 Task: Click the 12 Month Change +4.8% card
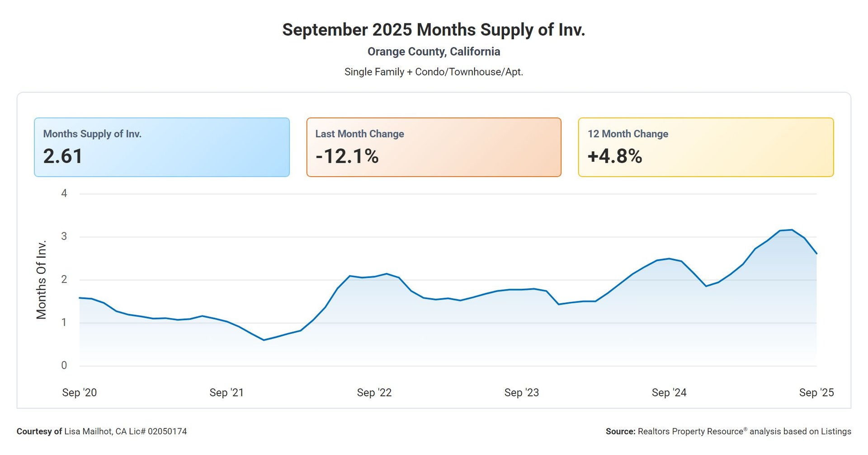point(706,147)
